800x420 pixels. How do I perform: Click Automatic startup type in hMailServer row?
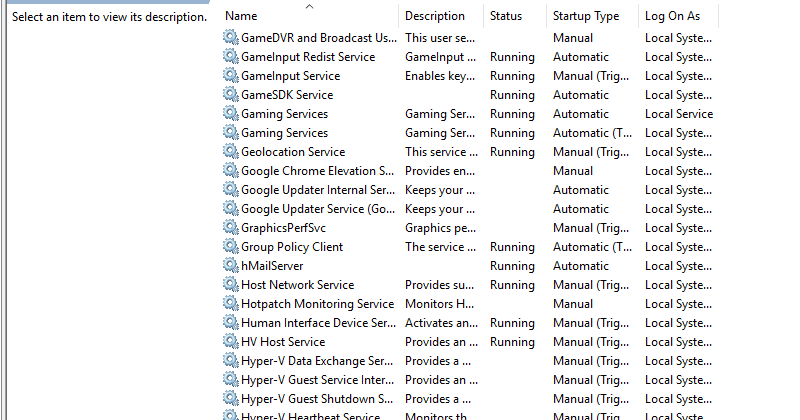[581, 266]
